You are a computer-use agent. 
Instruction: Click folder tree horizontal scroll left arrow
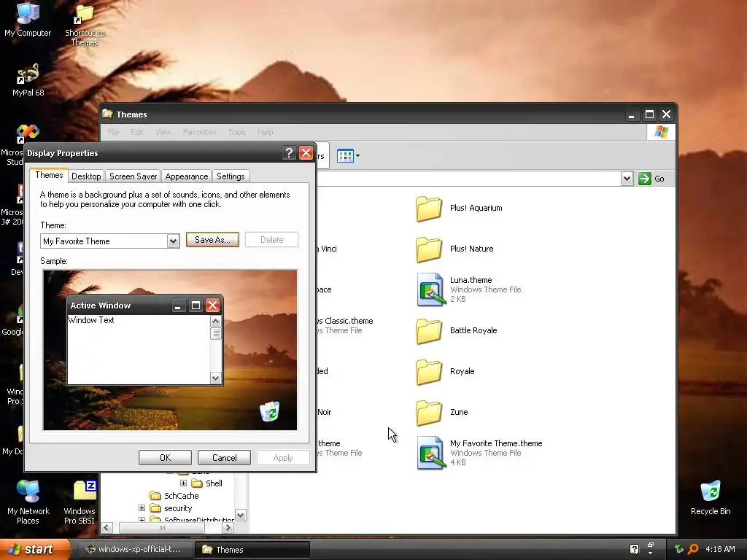pyautogui.click(x=107, y=528)
